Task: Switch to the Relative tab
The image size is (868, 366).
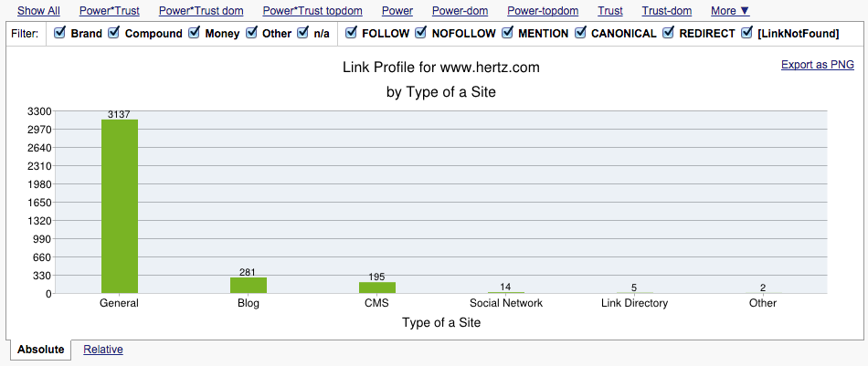Action: point(103,350)
